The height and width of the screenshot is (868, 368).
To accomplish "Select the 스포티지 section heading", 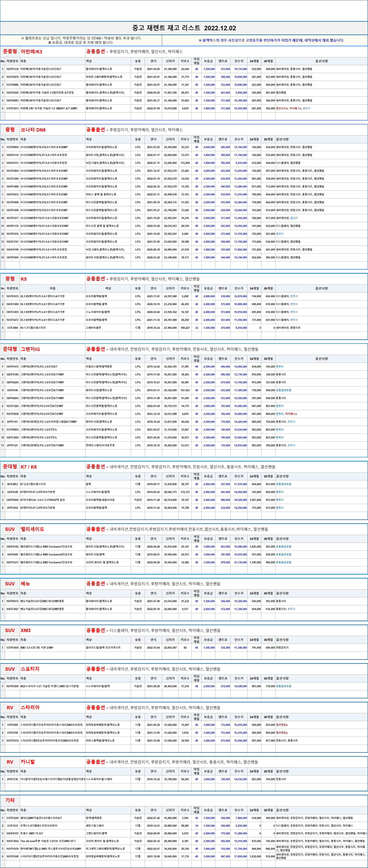I will [x=30, y=669].
